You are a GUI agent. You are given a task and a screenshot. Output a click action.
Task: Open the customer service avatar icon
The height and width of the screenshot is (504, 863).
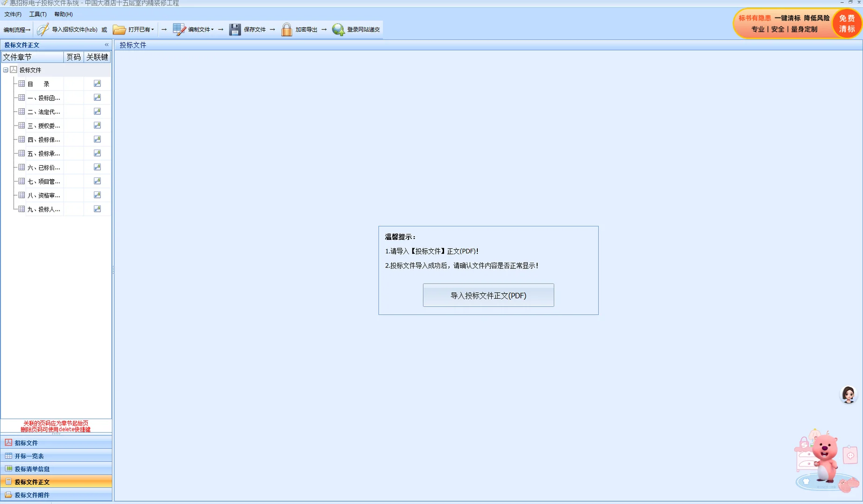pos(849,395)
